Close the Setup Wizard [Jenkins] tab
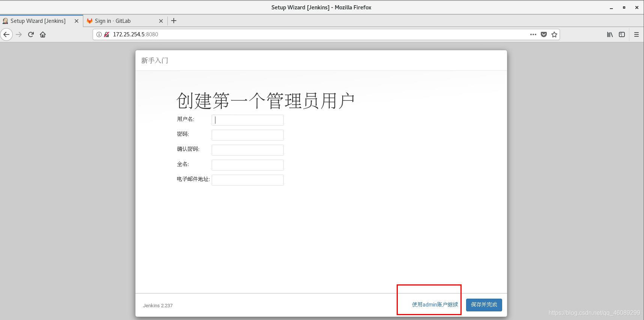 [x=77, y=21]
